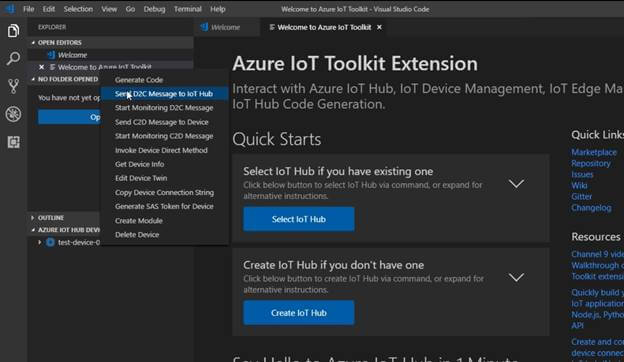Collapse the Open Editors section
Viewport: 624px width, 362px height.
33,43
